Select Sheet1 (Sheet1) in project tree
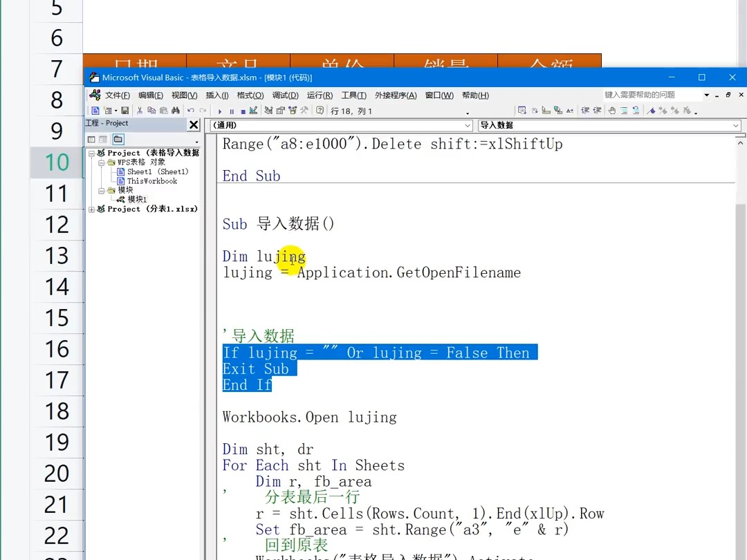Screen dimensions: 747x560 [x=158, y=172]
